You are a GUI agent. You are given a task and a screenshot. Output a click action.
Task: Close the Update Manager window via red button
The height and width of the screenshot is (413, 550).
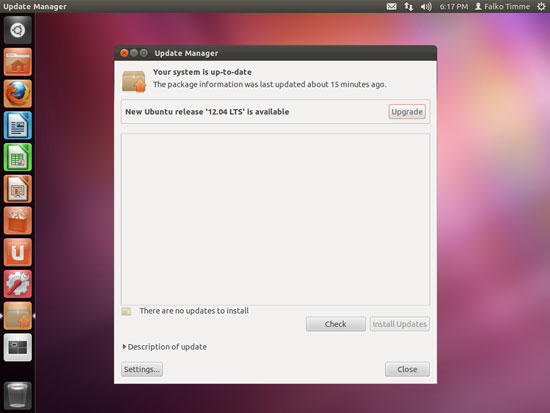pyautogui.click(x=124, y=53)
